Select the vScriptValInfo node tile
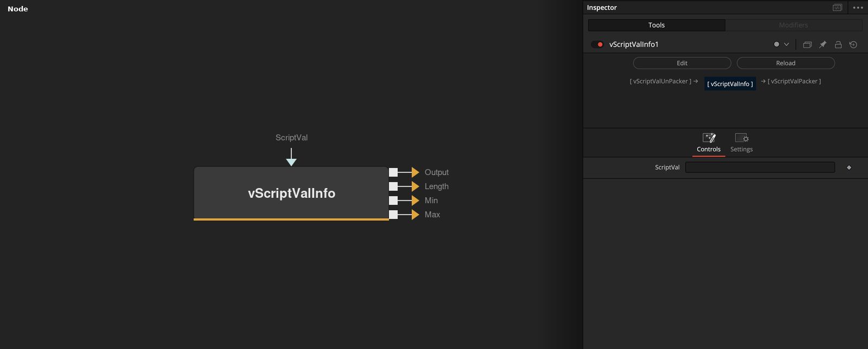The image size is (868, 349). coord(291,193)
